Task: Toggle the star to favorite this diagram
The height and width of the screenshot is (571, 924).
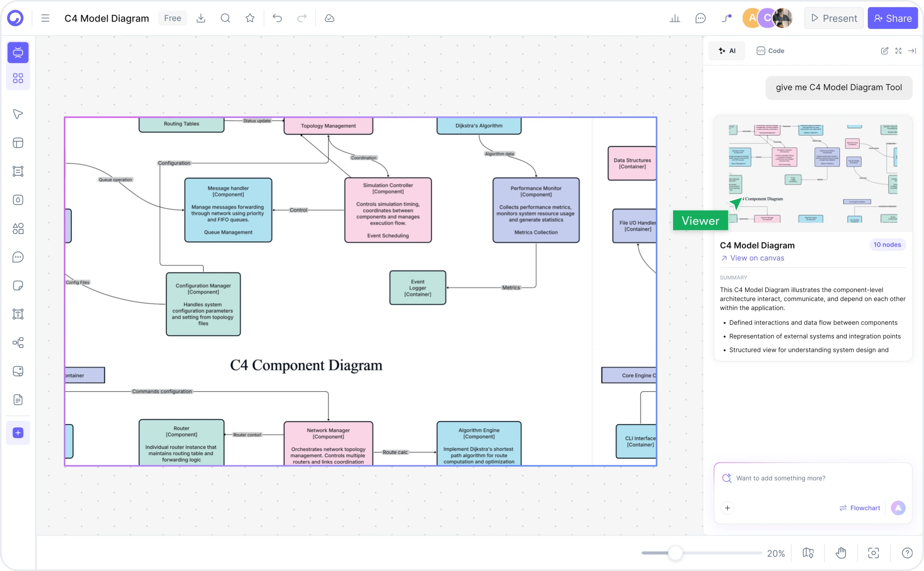Action: [x=250, y=18]
